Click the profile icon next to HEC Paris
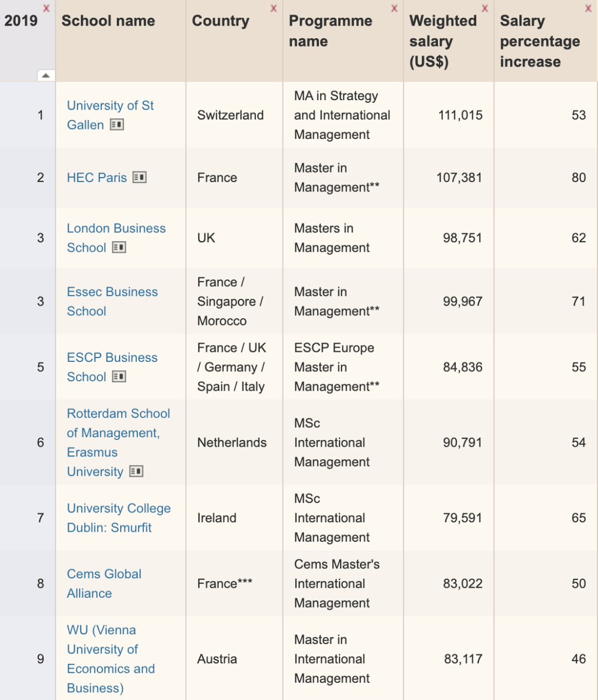 click(x=140, y=178)
